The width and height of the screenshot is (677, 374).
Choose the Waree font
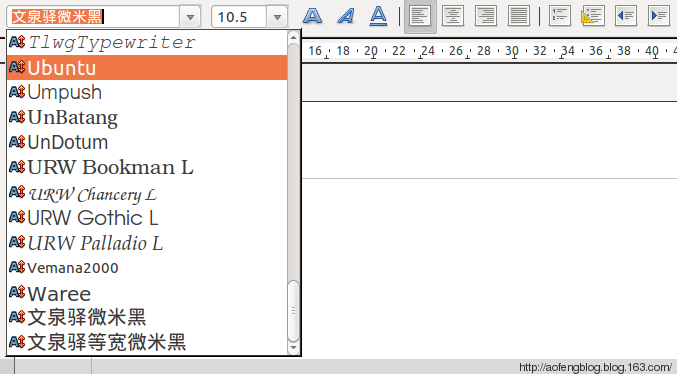[x=147, y=293]
